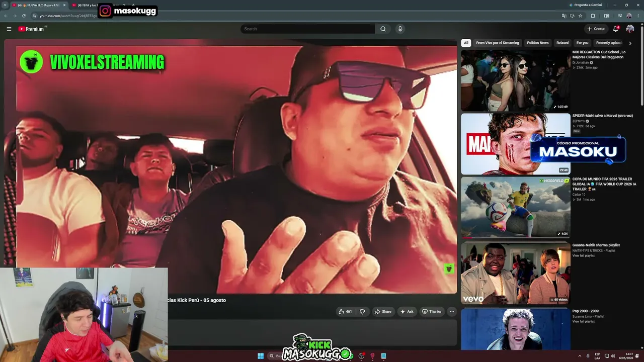Viewport: 644px width, 362px height.
Task: Open YouTube notifications bell
Action: click(x=616, y=29)
